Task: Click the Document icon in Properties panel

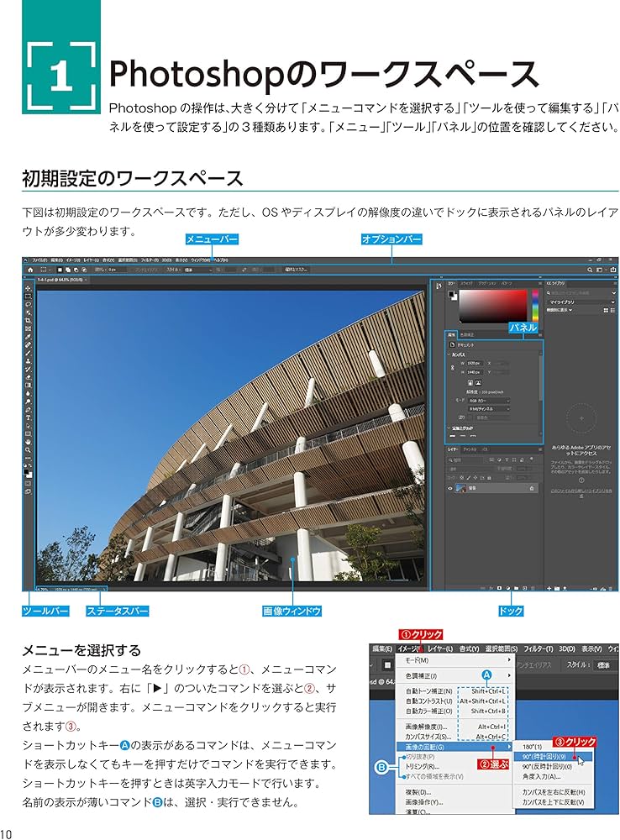Action: point(452,344)
